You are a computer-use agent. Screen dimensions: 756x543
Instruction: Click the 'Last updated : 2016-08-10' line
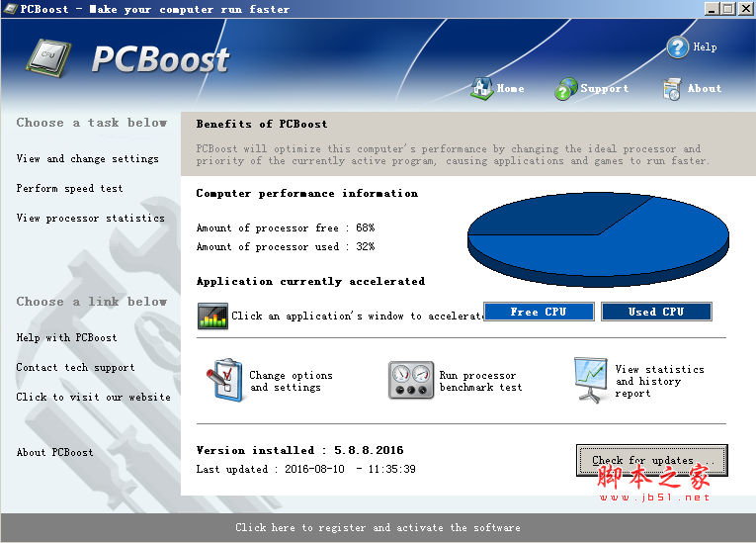[x=305, y=469]
